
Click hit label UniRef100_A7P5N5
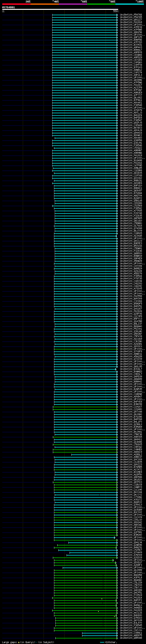(131, 30)
